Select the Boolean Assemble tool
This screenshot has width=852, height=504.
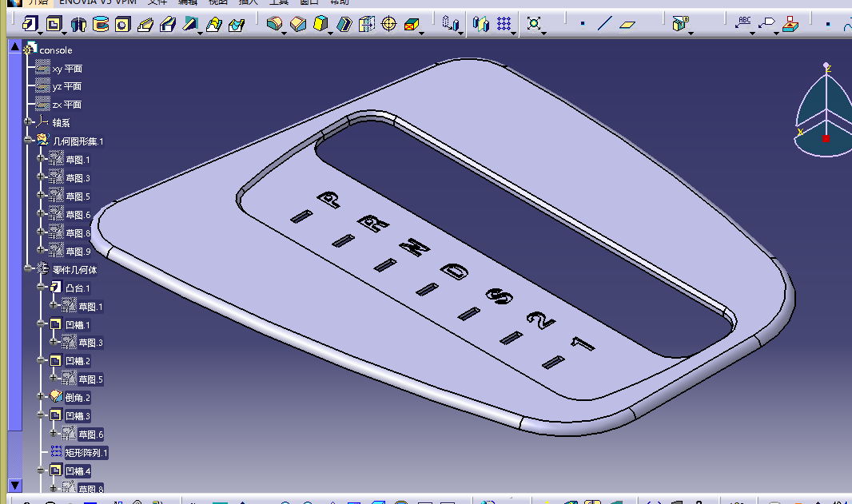(679, 23)
